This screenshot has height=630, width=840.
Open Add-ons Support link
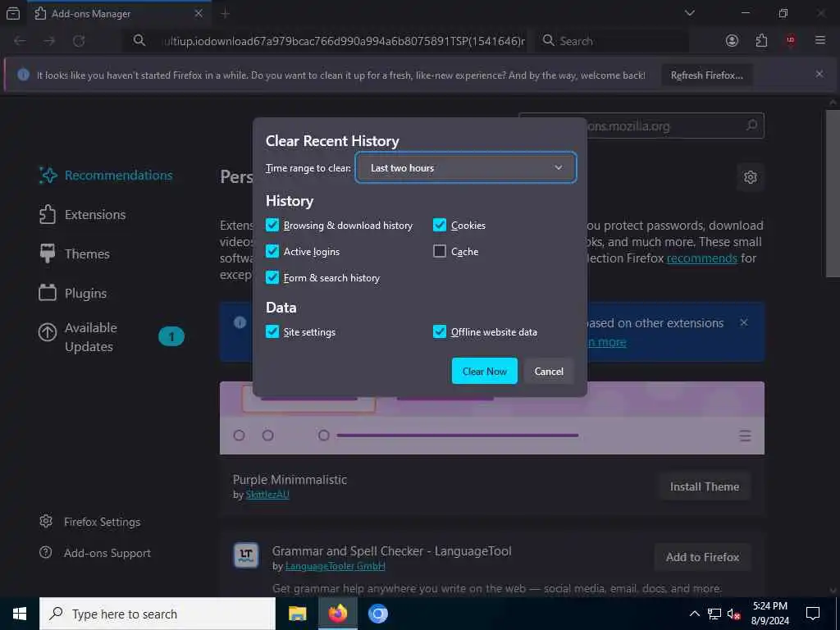click(107, 553)
